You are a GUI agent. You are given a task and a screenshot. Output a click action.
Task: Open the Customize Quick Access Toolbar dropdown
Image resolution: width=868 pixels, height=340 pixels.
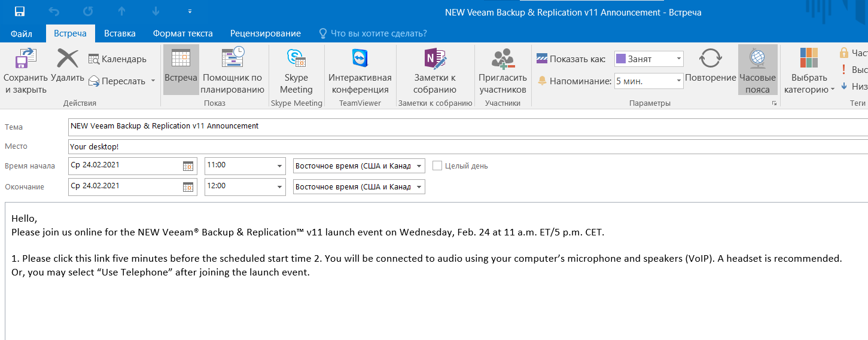tap(190, 11)
